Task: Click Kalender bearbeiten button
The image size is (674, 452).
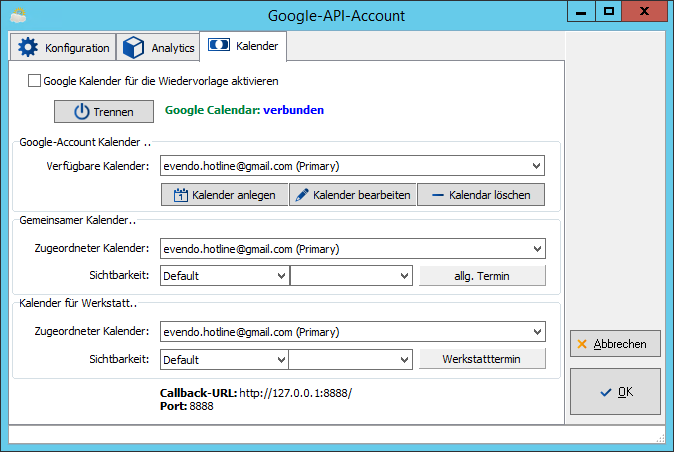Action: coord(352,195)
